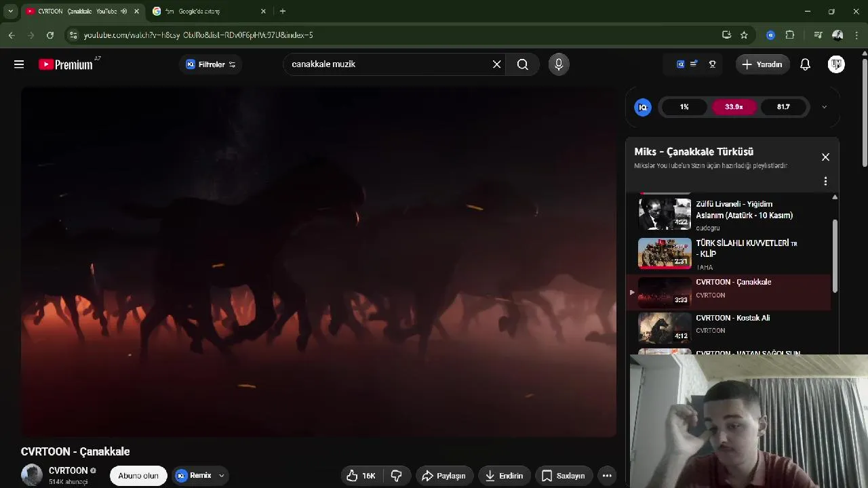The image size is (868, 488).
Task: Open Chrome profile avatar
Action: 837,35
